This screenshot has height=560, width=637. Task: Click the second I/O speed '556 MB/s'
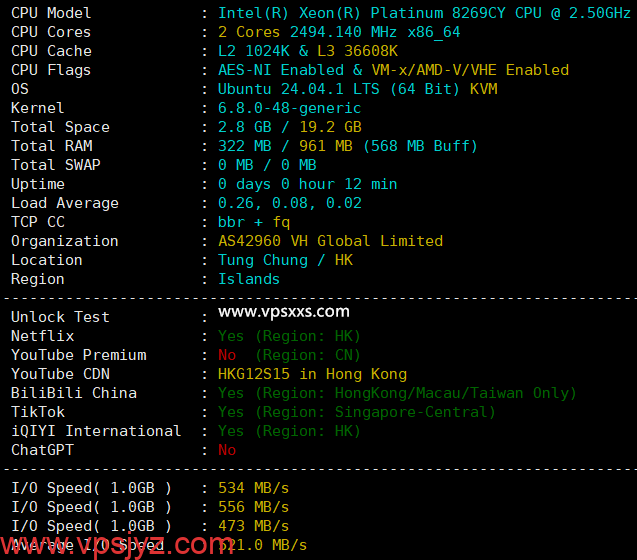pyautogui.click(x=254, y=507)
